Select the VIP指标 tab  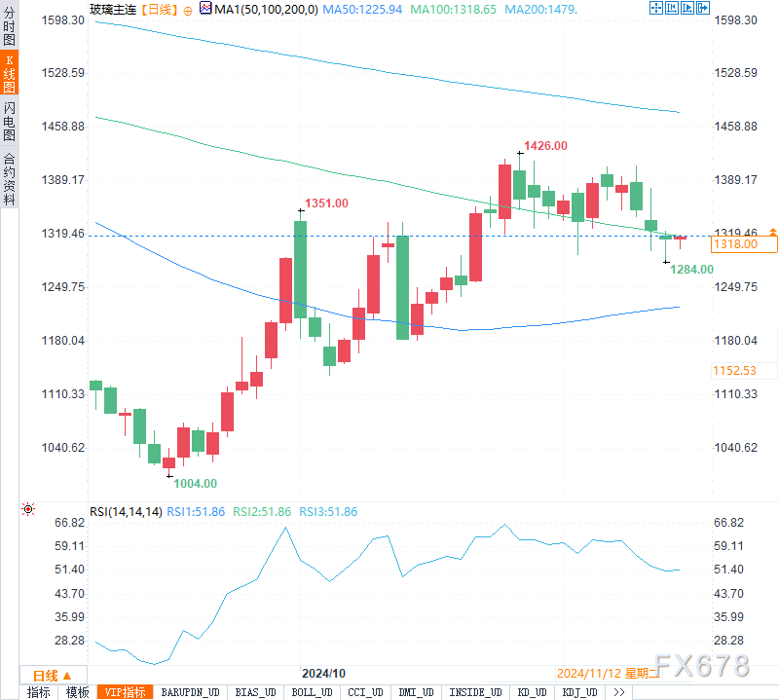tap(125, 692)
